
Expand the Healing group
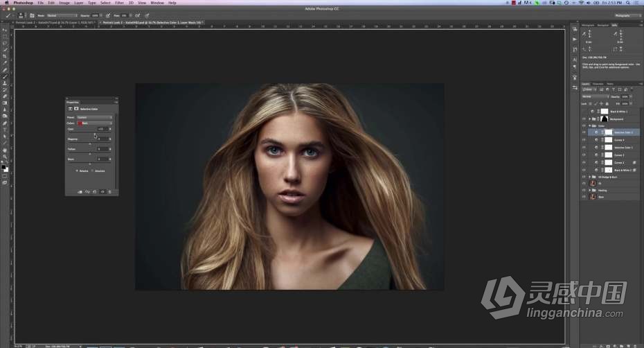pyautogui.click(x=589, y=191)
